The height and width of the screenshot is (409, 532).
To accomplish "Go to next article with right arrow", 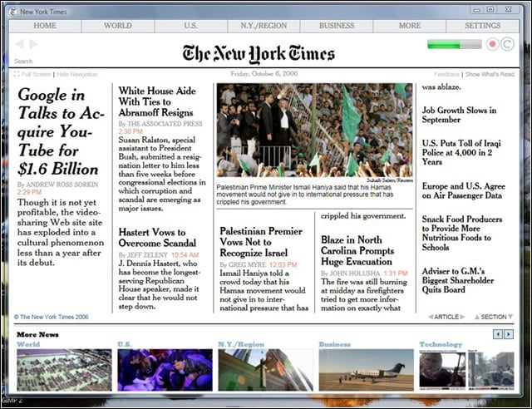I will click(x=462, y=317).
